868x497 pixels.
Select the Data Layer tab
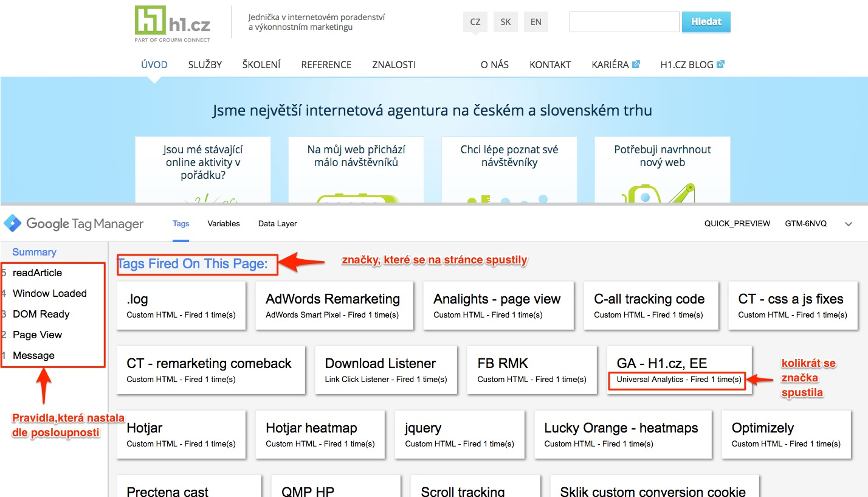[x=277, y=224]
